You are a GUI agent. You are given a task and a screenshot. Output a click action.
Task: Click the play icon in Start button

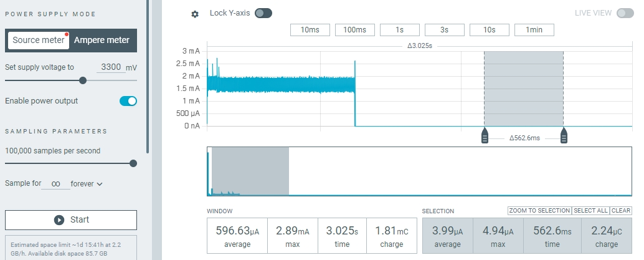coord(59,220)
